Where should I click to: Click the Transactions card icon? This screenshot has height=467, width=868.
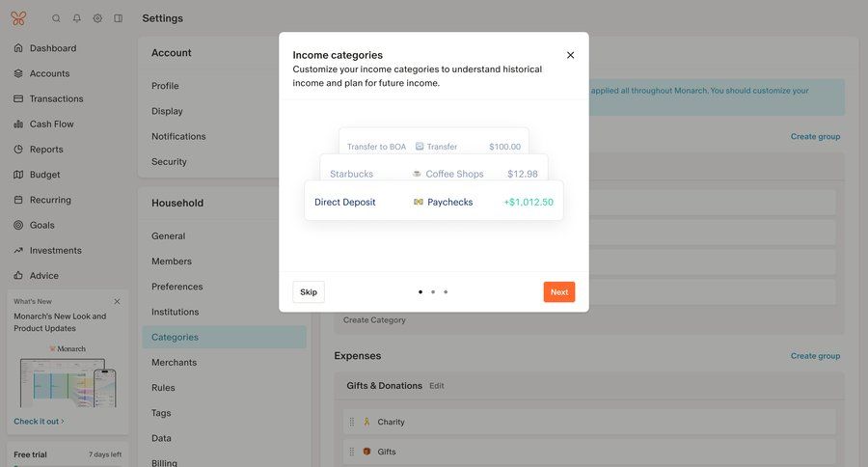coord(18,98)
